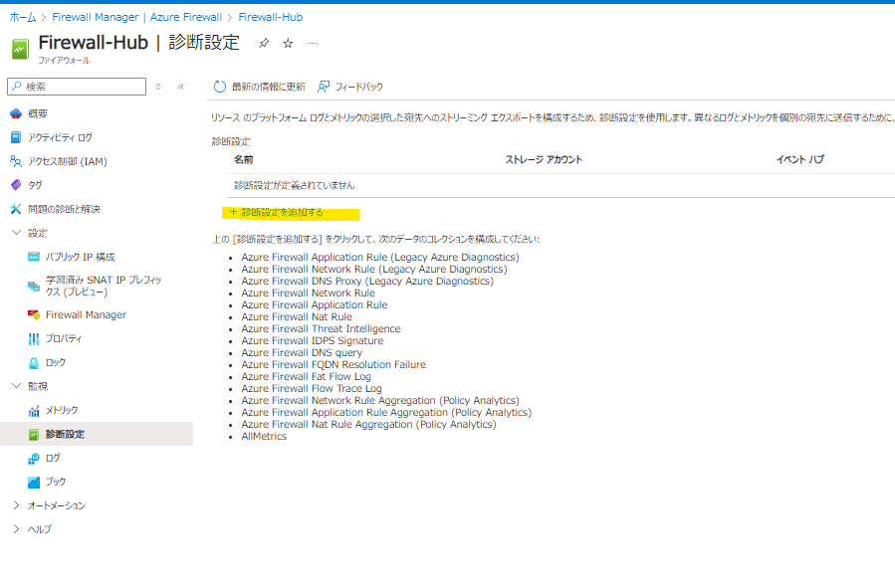Screen dimensions: 895x588
Task: Click the Firewall Manager icon in sidebar
Action: coord(34,314)
